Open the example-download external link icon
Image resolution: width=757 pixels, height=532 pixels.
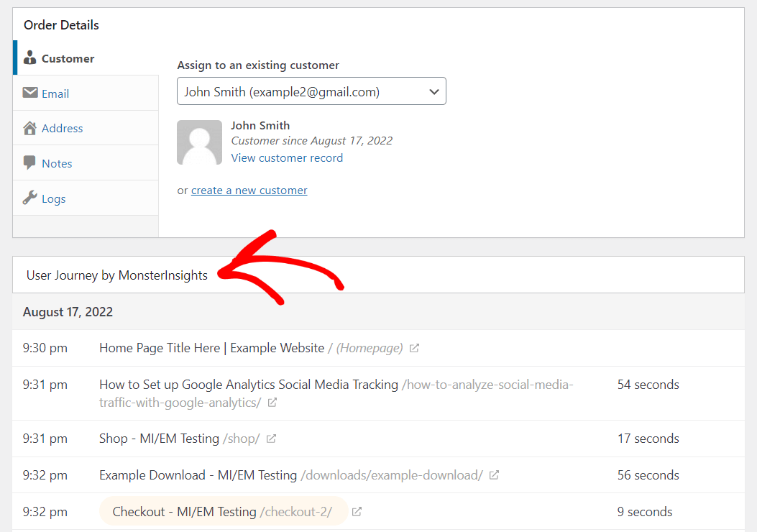click(x=493, y=475)
